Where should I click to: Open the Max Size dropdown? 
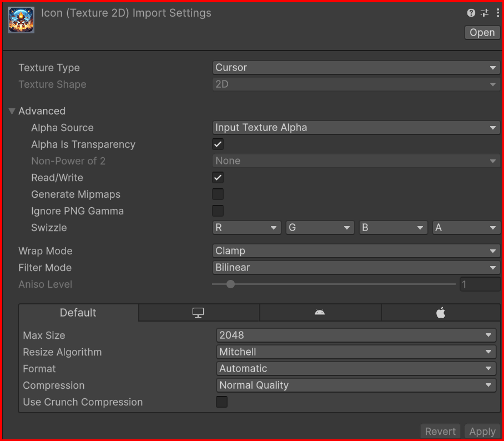pos(355,335)
